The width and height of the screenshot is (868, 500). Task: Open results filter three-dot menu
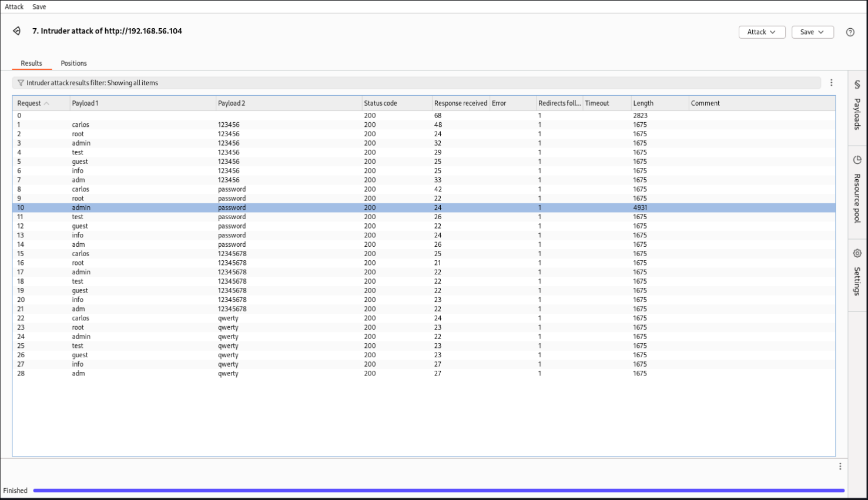(831, 83)
